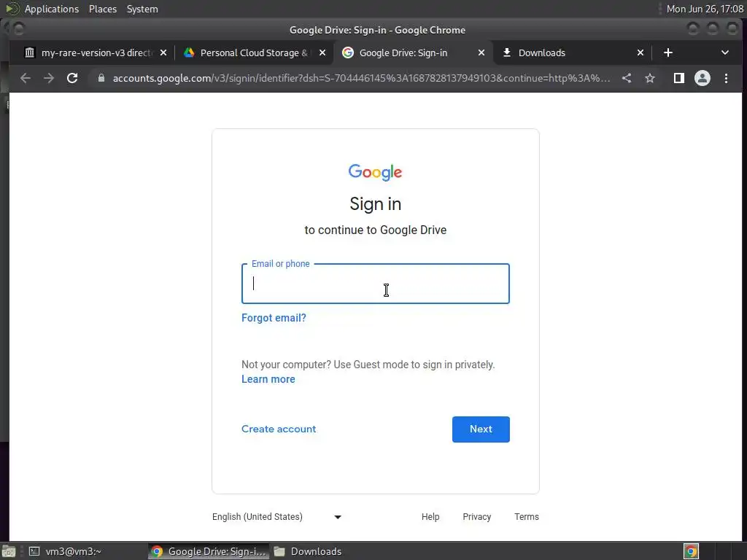Bookmark this page with the star icon
This screenshot has height=560, width=747.
[x=650, y=78]
